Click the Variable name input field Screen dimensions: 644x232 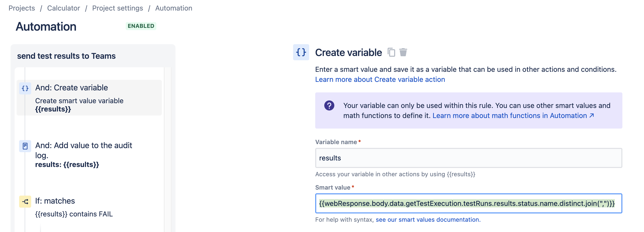click(469, 158)
